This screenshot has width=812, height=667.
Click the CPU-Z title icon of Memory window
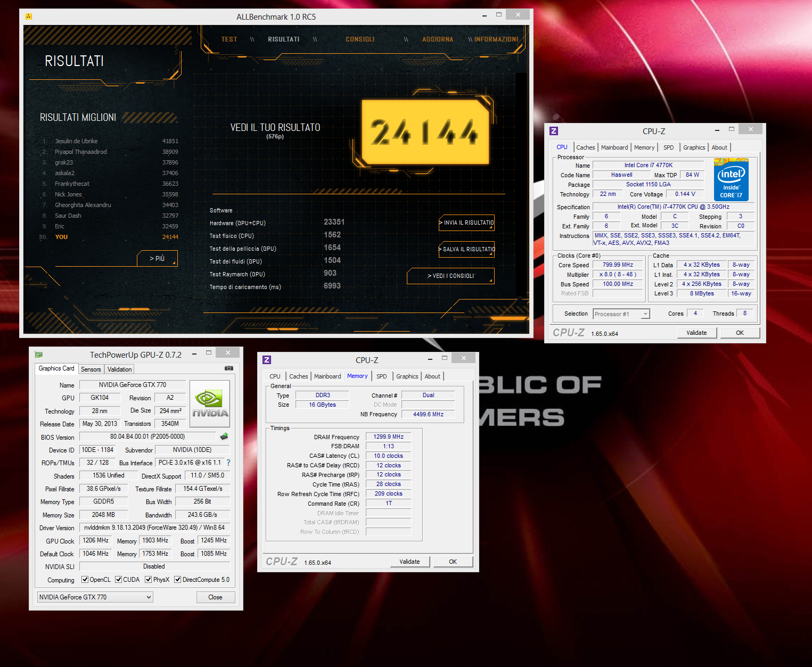coord(267,360)
